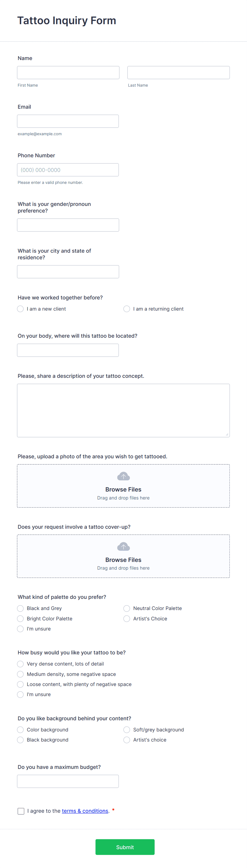Pick 'Very dense content, lots of detail'
Viewport: 247px width, 868px height.
(20, 664)
